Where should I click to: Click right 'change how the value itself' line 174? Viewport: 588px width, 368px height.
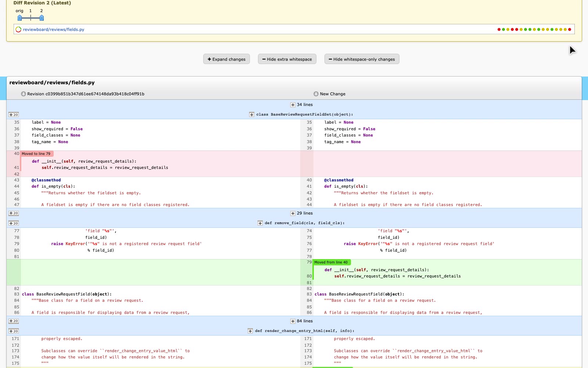406,357
